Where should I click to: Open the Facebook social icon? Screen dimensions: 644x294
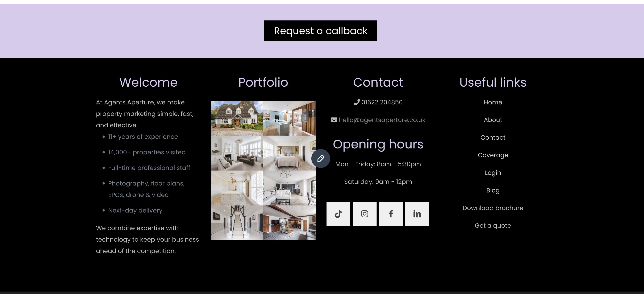click(x=391, y=214)
